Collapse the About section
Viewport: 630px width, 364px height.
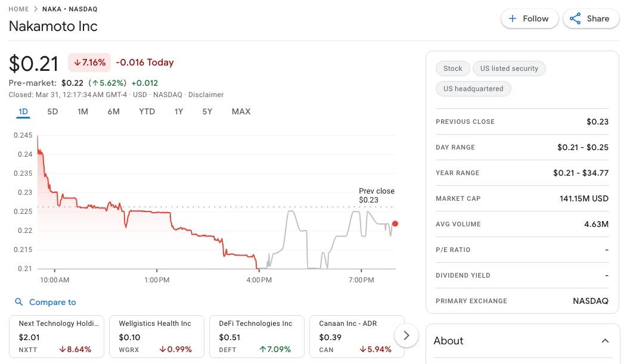[606, 340]
